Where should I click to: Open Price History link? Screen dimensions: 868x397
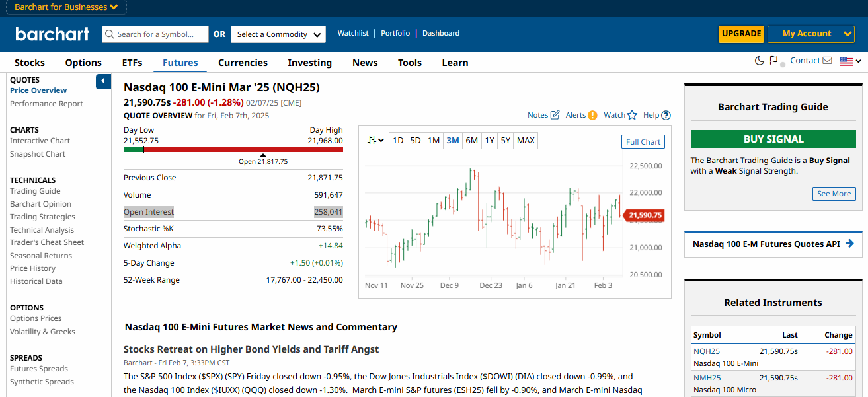[x=32, y=268]
